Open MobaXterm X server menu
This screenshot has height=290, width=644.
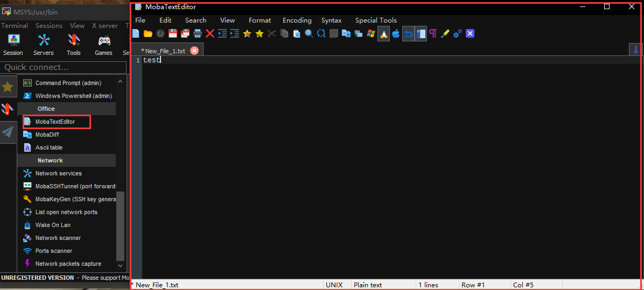click(x=105, y=25)
